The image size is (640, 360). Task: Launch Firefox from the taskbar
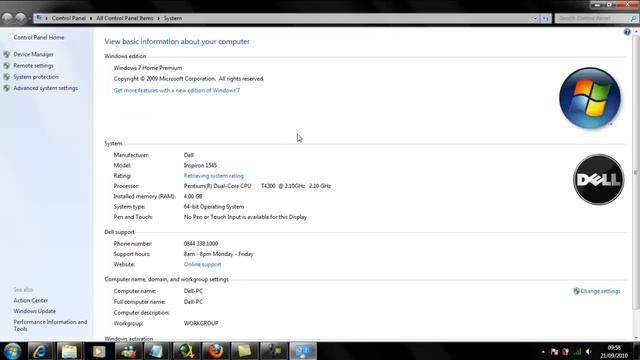pyautogui.click(x=215, y=351)
